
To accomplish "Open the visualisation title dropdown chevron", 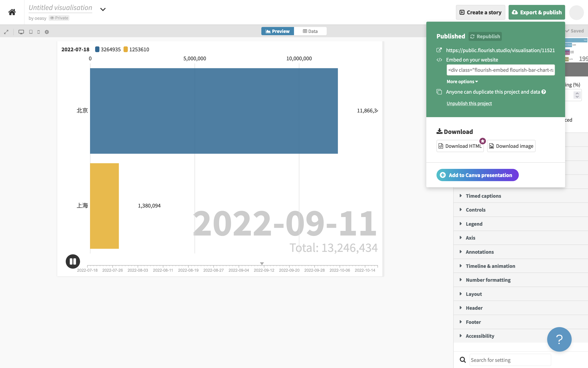I will 103,9.
